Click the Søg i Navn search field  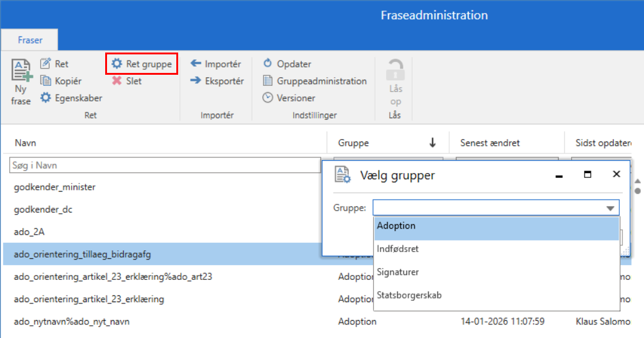164,166
